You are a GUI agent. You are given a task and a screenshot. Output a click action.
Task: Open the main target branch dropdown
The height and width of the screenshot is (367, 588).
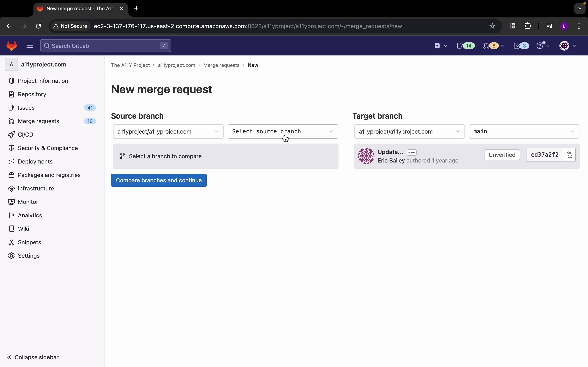coord(524,132)
